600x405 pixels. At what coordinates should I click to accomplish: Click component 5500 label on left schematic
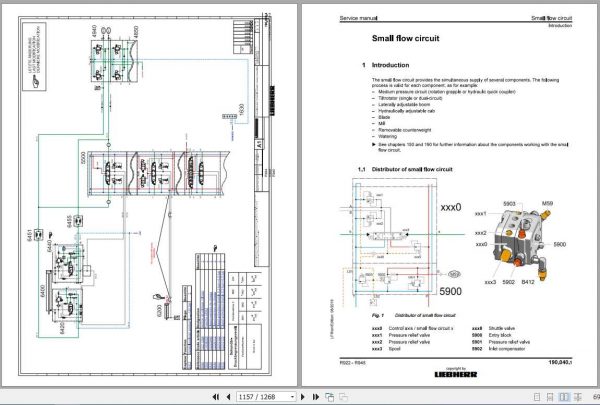coord(84,158)
